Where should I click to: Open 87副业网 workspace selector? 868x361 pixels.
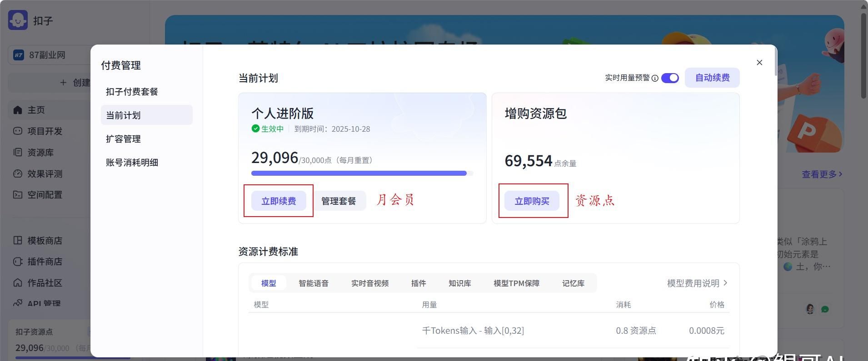(x=48, y=55)
